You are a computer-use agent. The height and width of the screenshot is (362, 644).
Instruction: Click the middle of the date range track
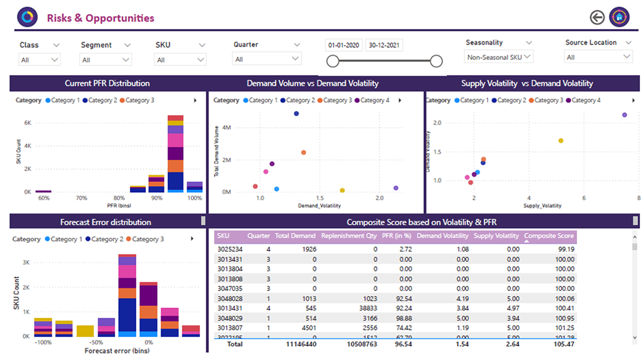pyautogui.click(x=384, y=61)
